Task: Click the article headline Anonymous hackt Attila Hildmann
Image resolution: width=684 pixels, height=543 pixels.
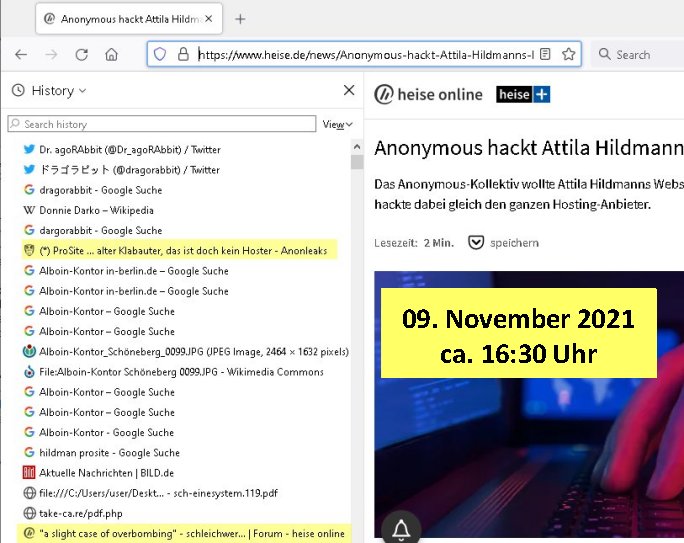Action: coord(529,148)
